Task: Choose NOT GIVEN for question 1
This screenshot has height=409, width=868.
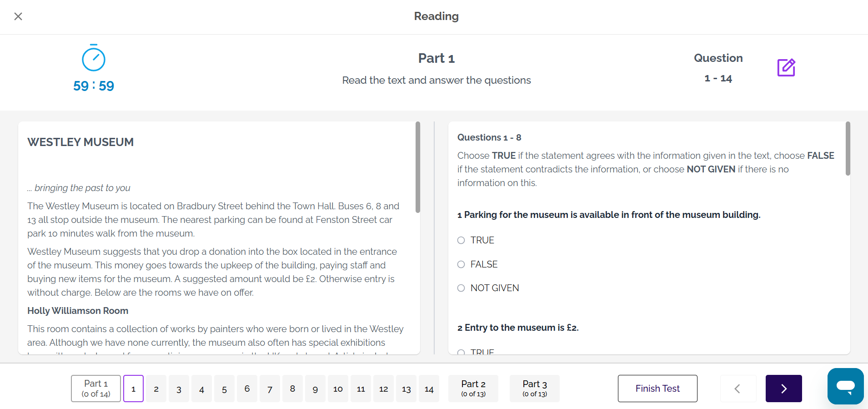Action: (x=461, y=288)
